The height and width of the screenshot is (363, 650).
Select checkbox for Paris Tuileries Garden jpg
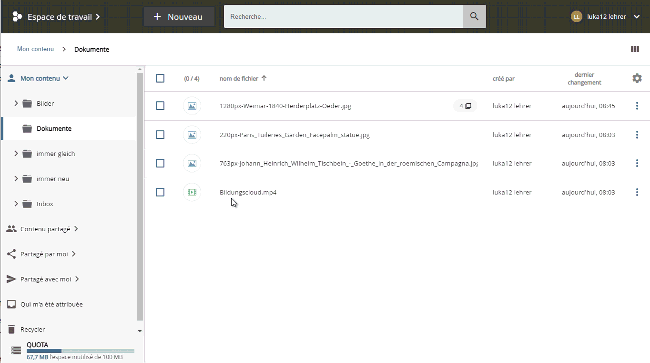tap(160, 135)
